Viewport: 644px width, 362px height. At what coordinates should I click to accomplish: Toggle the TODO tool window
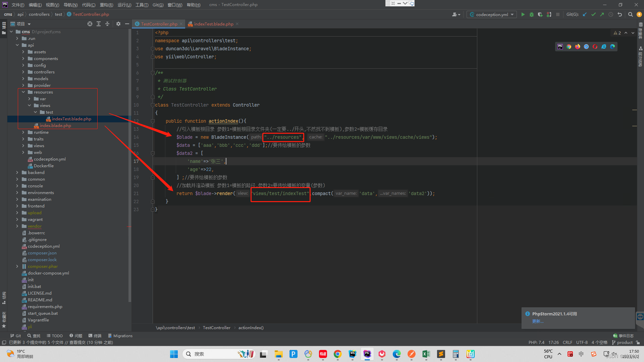pyautogui.click(x=55, y=336)
